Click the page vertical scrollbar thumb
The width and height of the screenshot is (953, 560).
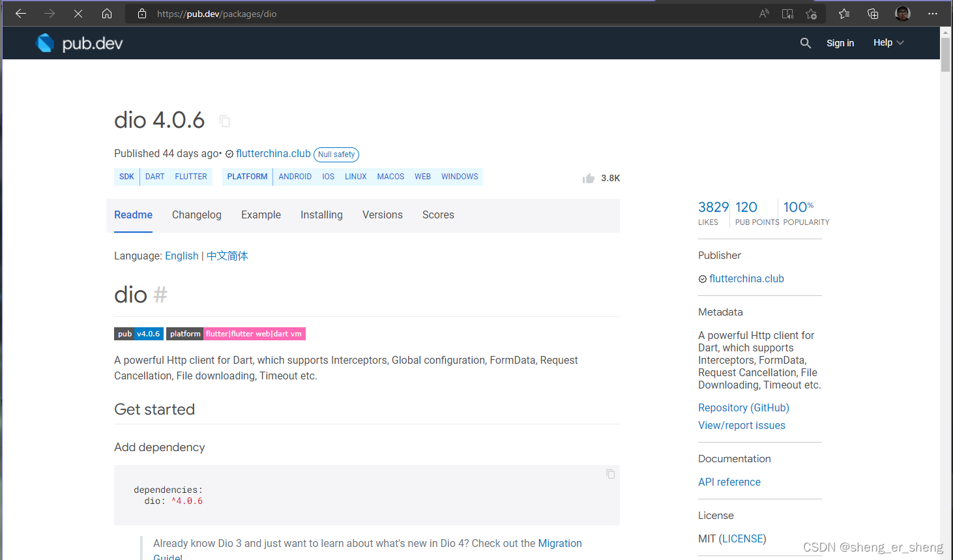(945, 55)
